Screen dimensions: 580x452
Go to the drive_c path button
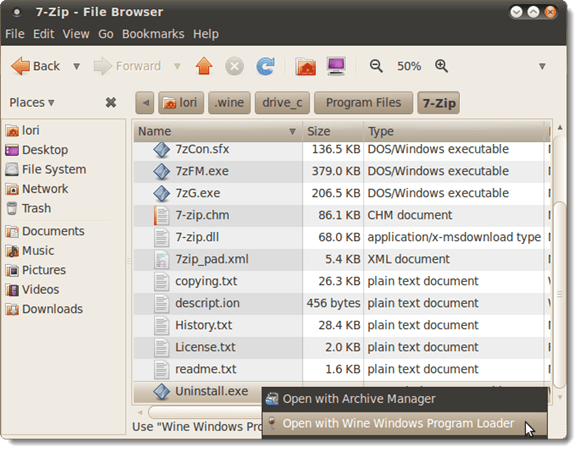pyautogui.click(x=282, y=102)
